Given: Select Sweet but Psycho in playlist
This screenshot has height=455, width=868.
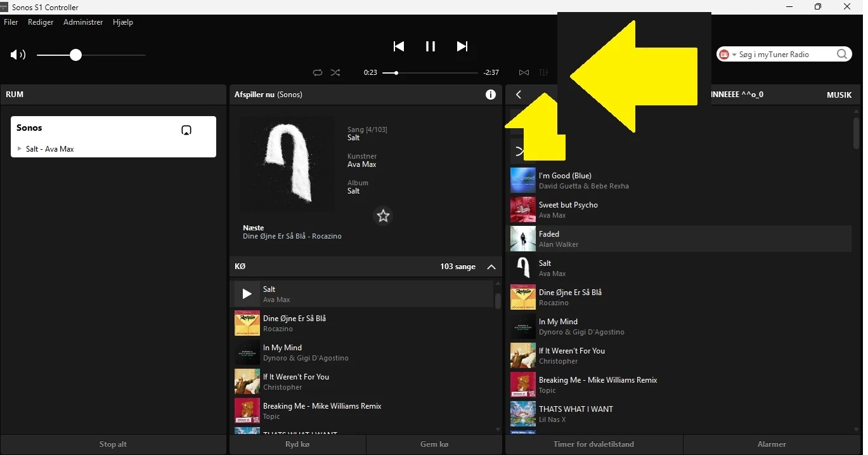Looking at the screenshot, I should point(681,209).
